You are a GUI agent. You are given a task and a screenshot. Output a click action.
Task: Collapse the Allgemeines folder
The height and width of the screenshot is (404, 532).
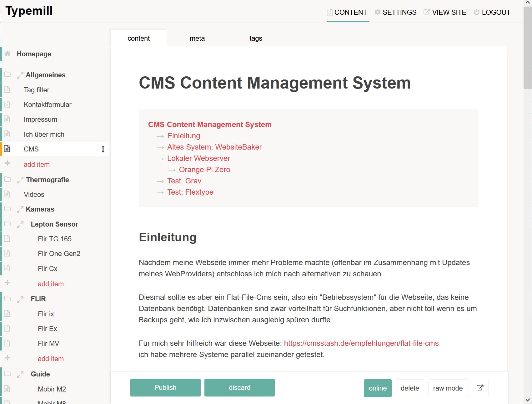(x=20, y=75)
